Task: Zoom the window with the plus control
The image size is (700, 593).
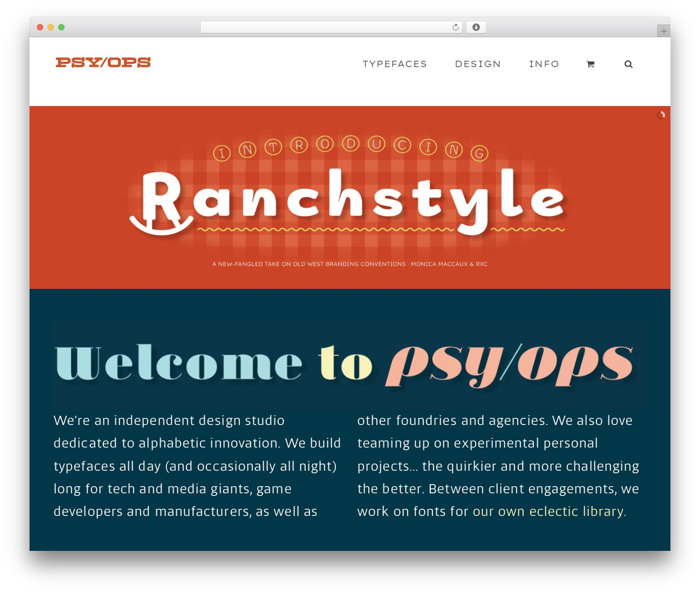Action: [663, 31]
